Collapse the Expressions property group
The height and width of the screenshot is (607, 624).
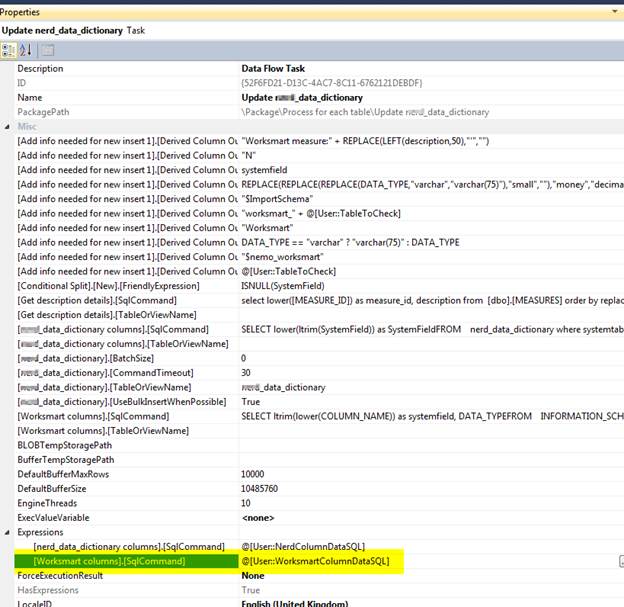[x=7, y=532]
